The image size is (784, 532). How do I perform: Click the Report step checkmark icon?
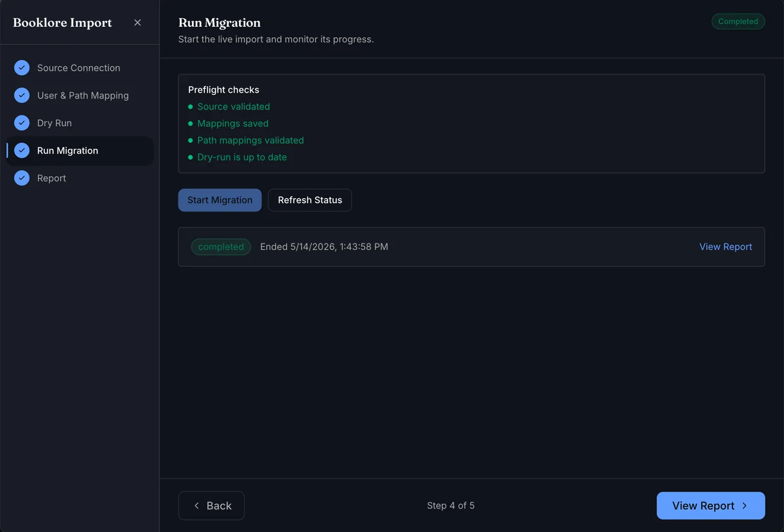(22, 178)
